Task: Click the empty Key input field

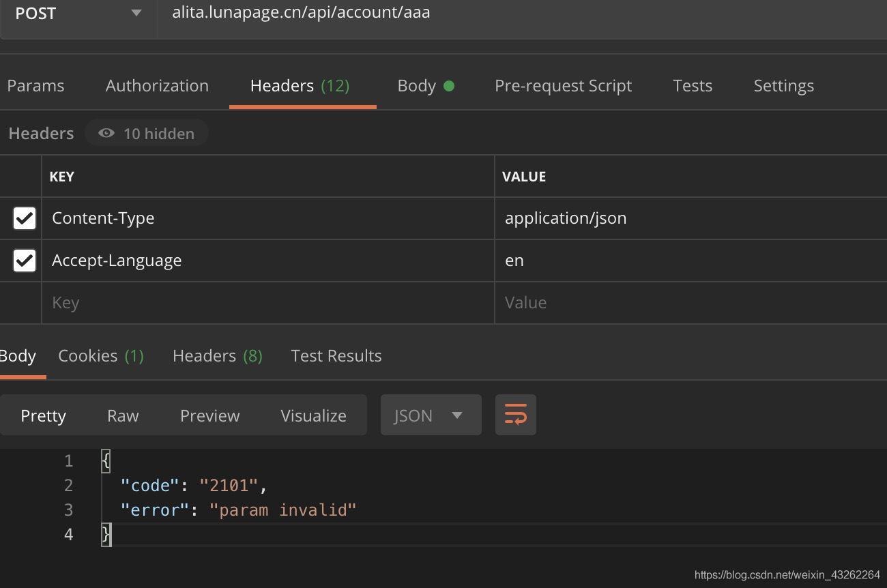Action: [x=268, y=303]
